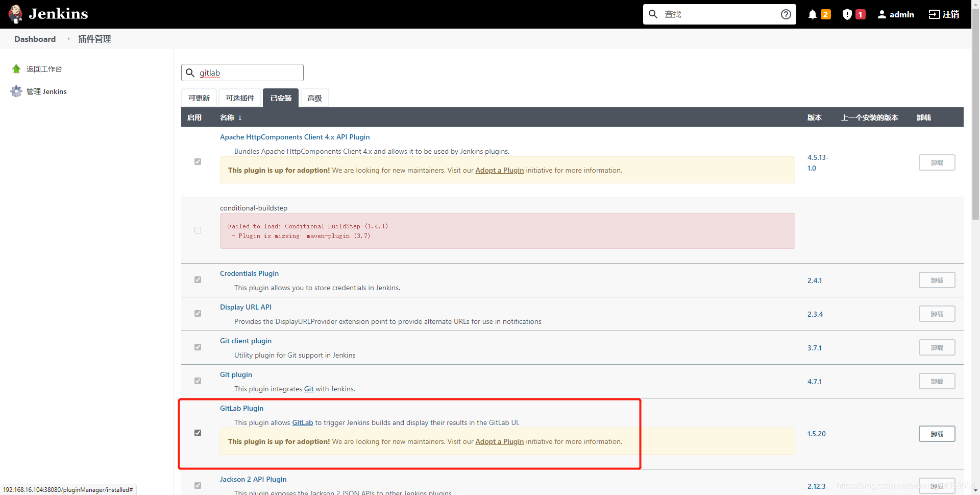Open the 高级 tab
Viewport: 980px width, 495px height.
click(315, 98)
